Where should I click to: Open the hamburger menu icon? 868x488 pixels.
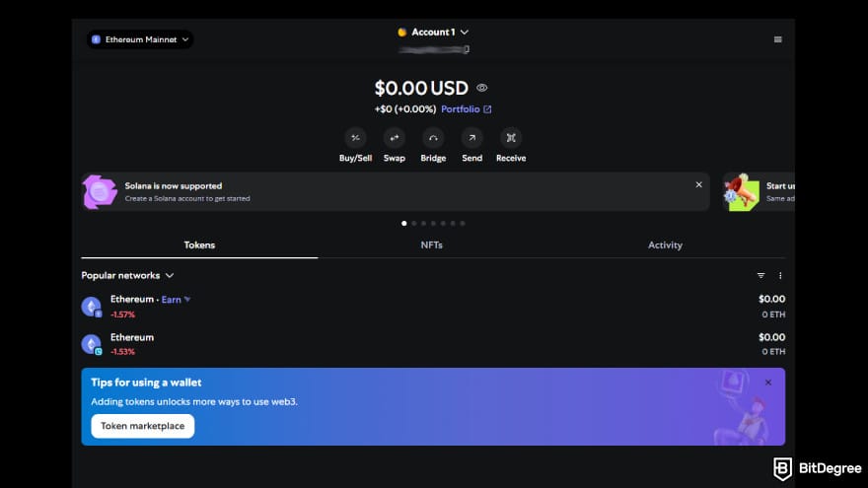pyautogui.click(x=778, y=39)
